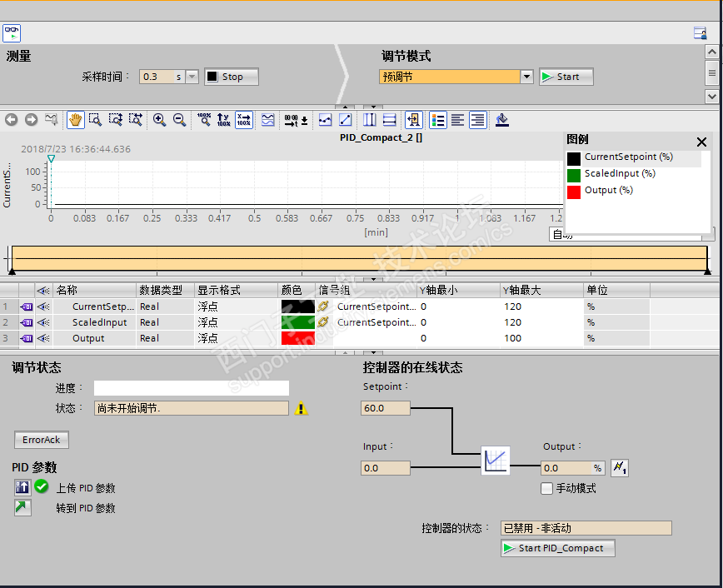This screenshot has height=588, width=723.
Task: Click the output error icon beside Output field
Action: click(x=619, y=467)
